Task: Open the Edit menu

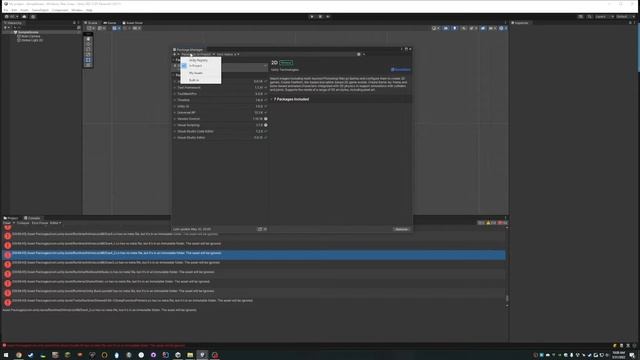Action: tap(14, 10)
